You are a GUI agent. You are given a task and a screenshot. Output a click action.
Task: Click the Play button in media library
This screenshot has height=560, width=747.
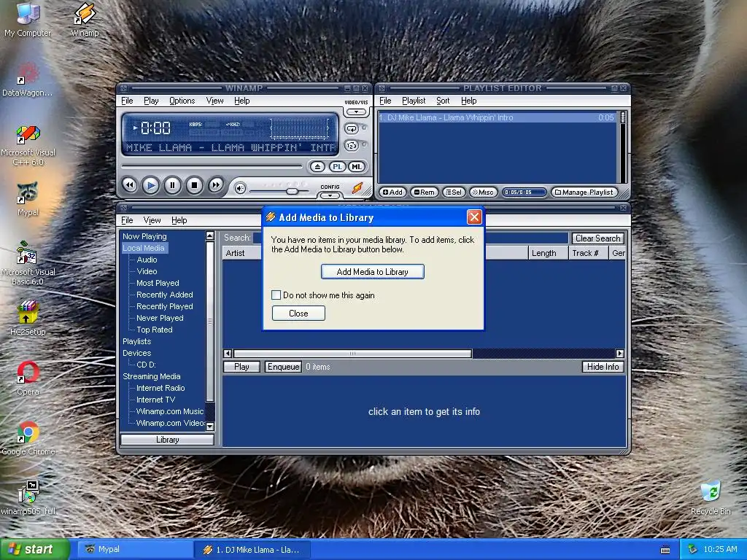(241, 367)
